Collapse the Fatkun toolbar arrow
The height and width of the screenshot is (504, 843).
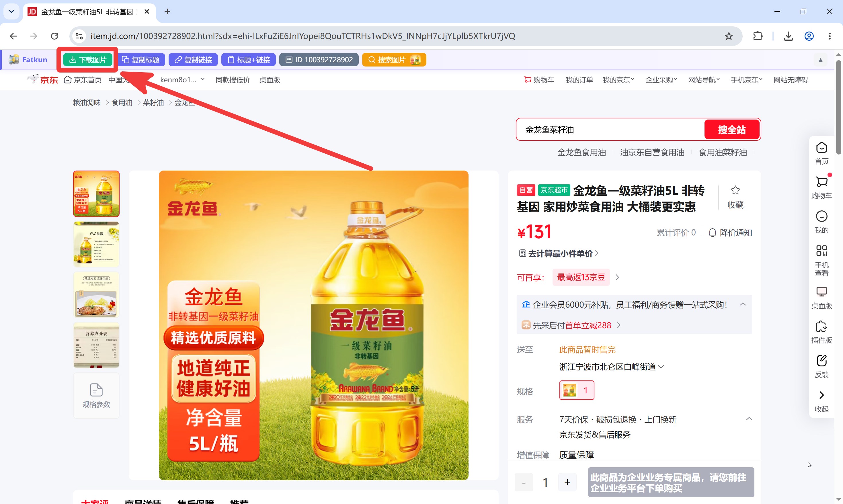[x=820, y=60]
